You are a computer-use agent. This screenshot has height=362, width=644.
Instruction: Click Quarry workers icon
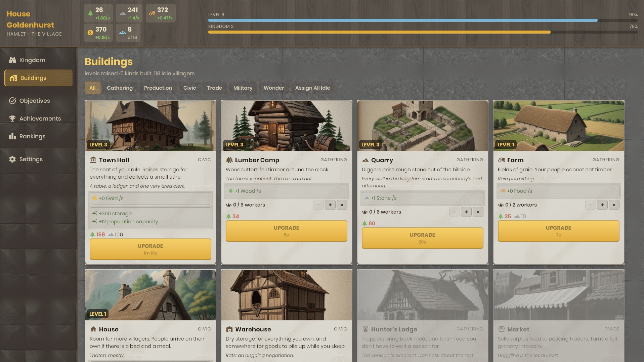[x=365, y=212]
